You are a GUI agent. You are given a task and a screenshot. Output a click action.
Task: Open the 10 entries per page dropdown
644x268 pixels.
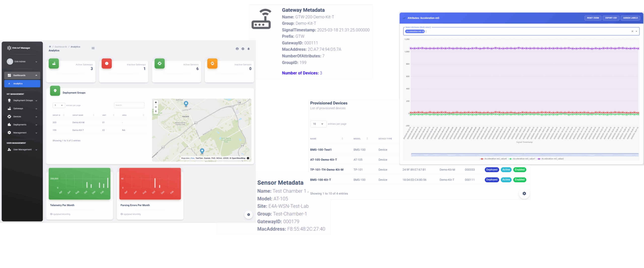(x=318, y=124)
